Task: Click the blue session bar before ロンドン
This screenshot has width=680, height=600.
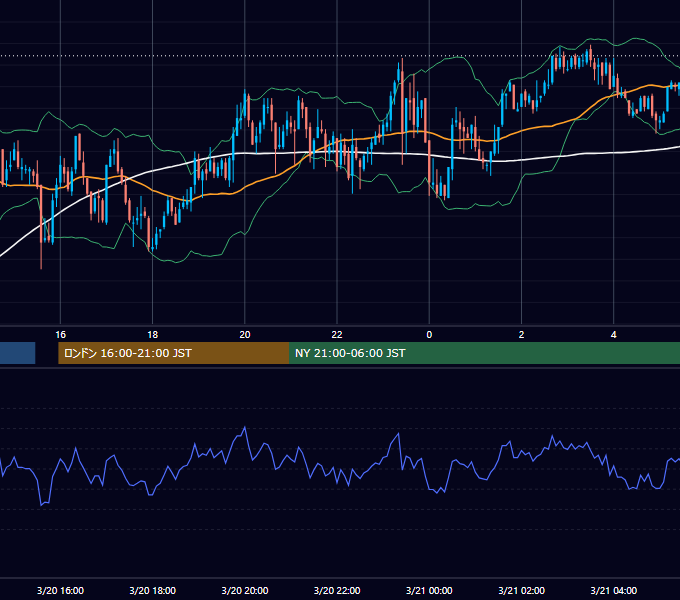Action: (x=17, y=353)
